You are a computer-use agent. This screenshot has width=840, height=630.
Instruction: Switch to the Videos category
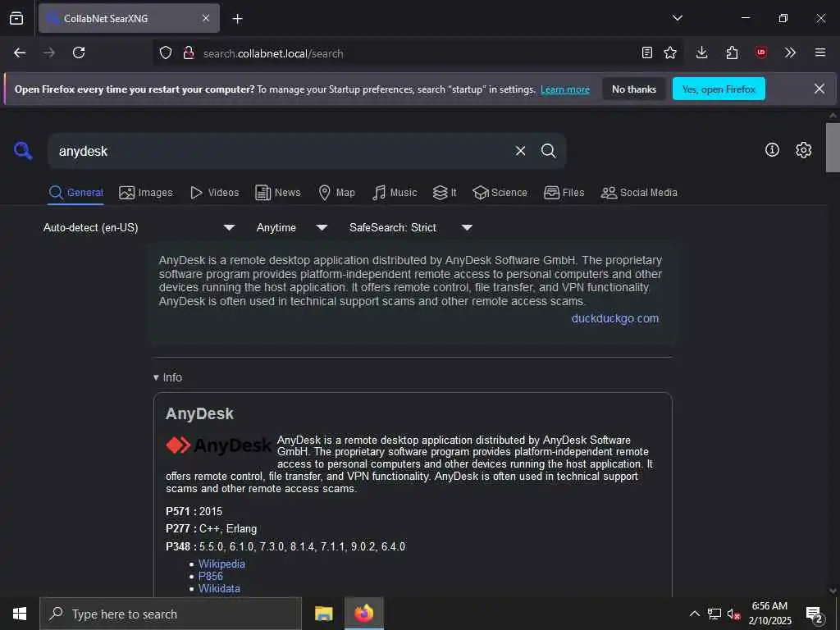click(x=214, y=192)
